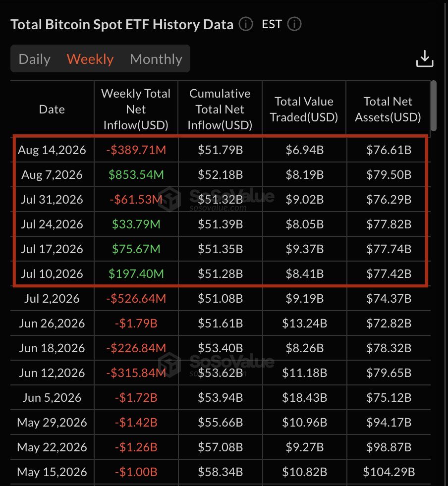This screenshot has width=448, height=486.
Task: Select the Weekly tab
Action: [x=90, y=59]
